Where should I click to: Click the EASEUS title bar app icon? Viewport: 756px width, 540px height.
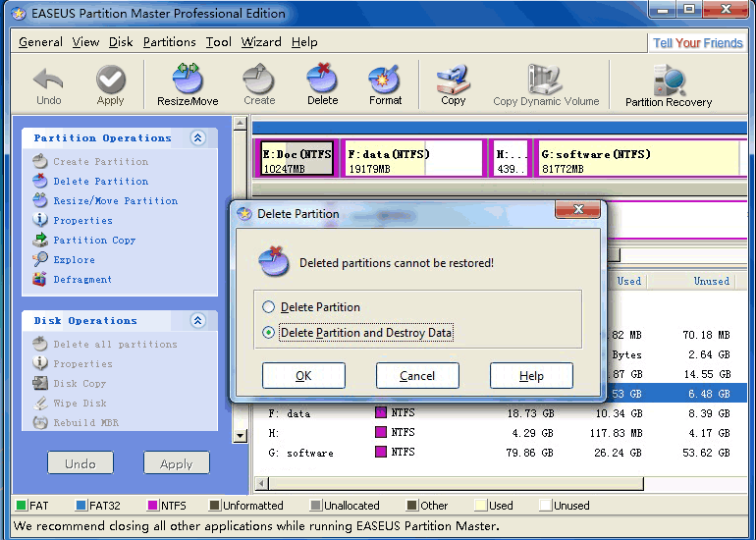point(19,14)
